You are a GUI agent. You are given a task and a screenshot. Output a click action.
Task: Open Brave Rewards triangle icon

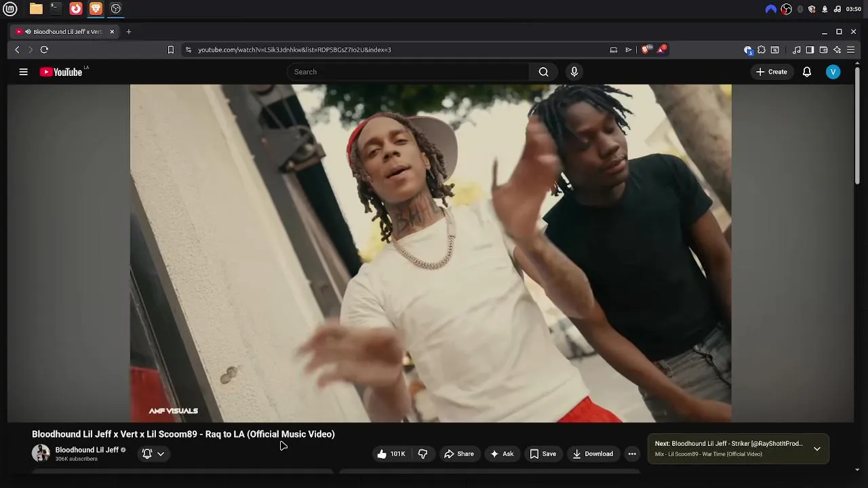[661, 49]
